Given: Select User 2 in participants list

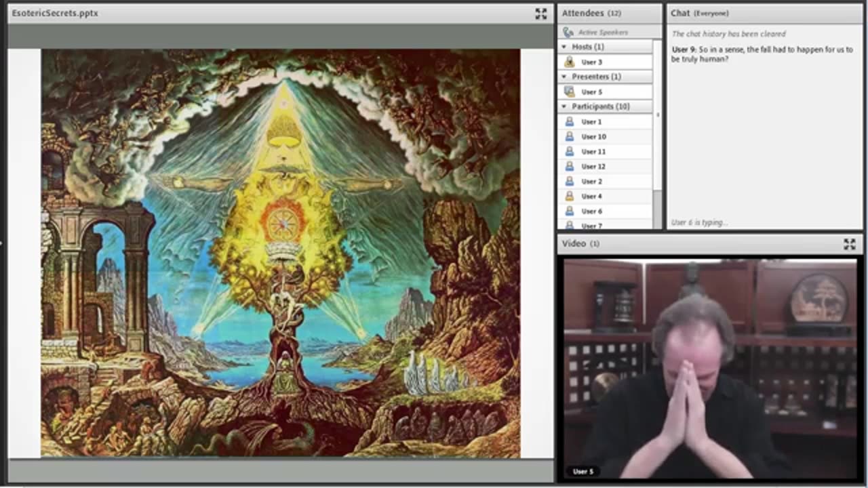Looking at the screenshot, I should 606,181.
